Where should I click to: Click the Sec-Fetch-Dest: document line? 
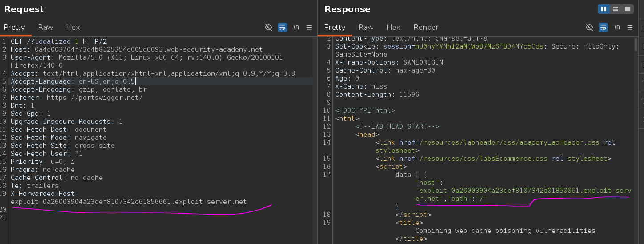pos(59,130)
